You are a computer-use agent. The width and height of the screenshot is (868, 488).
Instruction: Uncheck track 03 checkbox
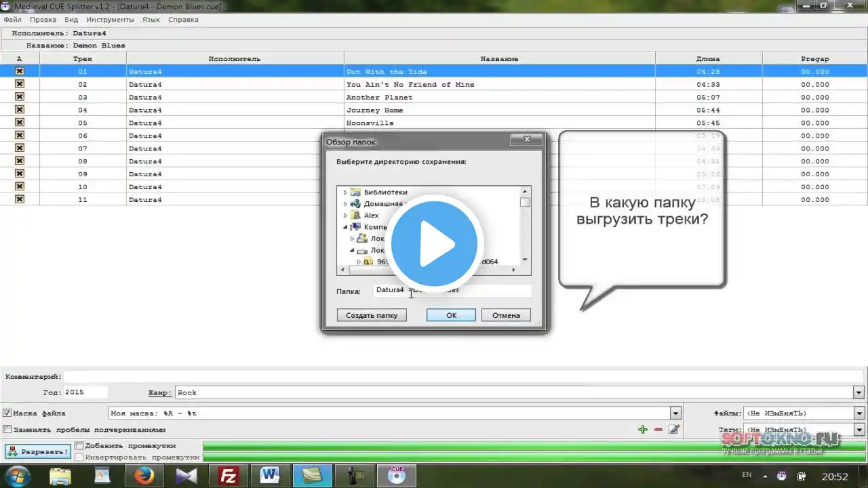pos(20,97)
